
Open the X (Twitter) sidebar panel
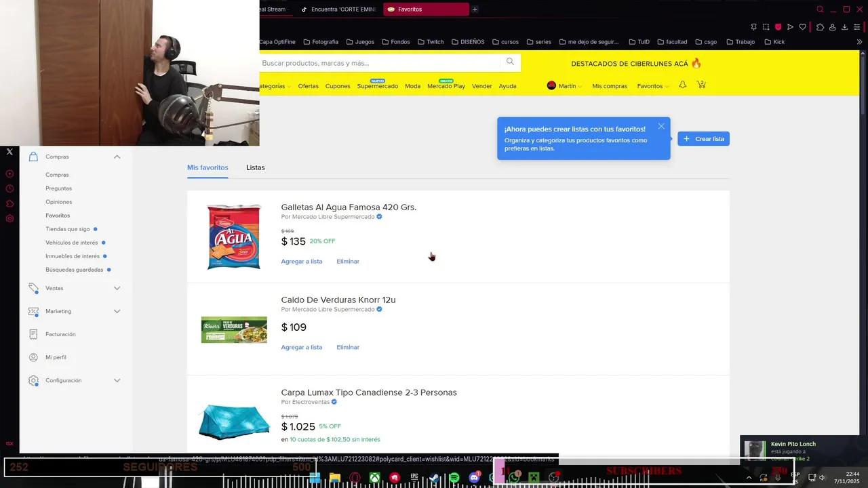(x=9, y=152)
